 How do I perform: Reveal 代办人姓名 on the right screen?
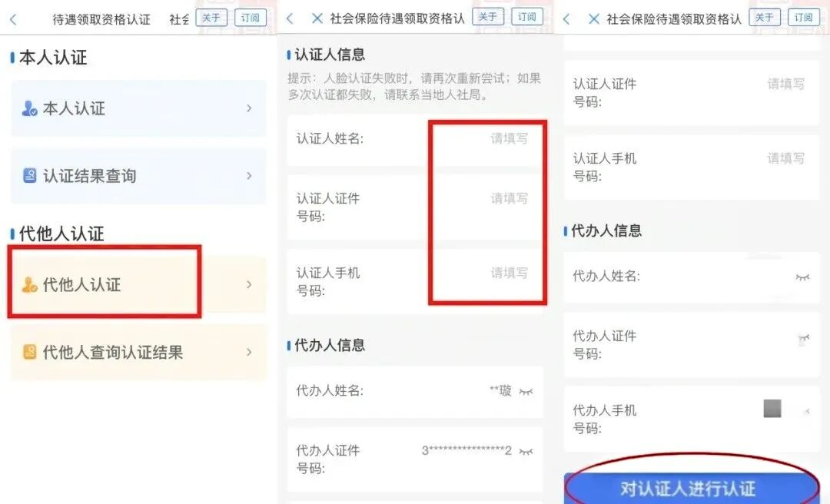[802, 277]
